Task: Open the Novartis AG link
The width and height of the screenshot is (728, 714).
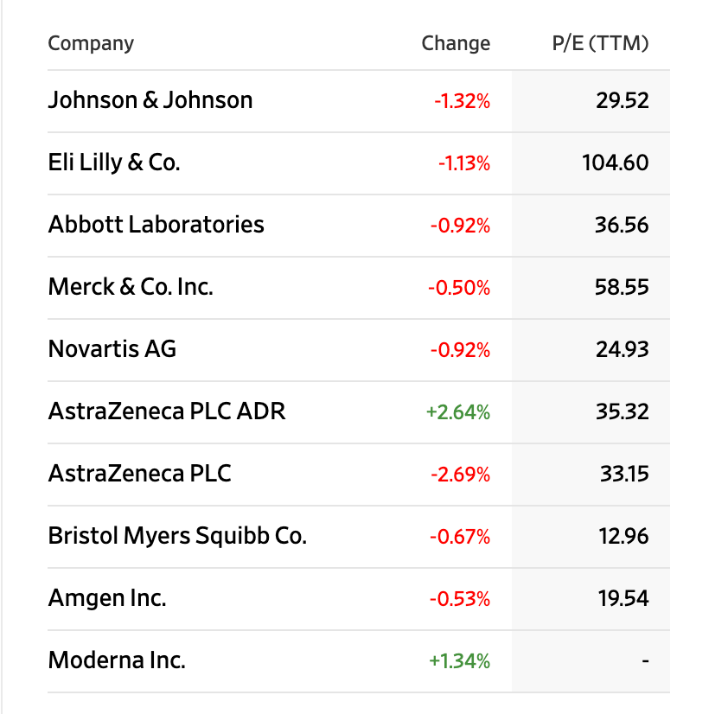Action: tap(112, 349)
